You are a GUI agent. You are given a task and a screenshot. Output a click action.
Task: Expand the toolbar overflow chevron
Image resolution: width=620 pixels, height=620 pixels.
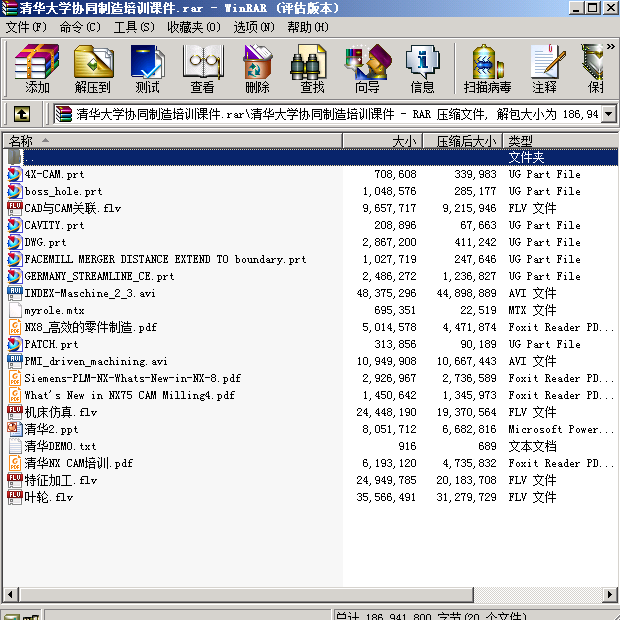(611, 47)
